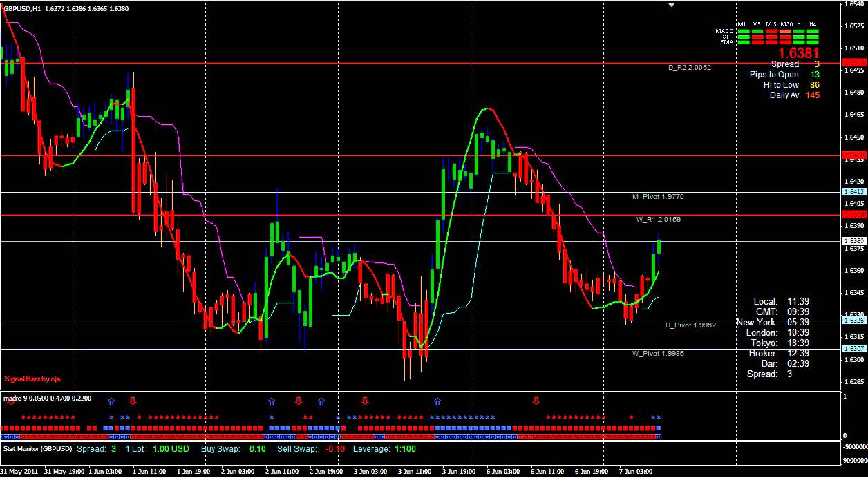Click the D_Pivot 1.9962 line label
Image resolution: width=868 pixels, height=478 pixels.
tap(690, 325)
